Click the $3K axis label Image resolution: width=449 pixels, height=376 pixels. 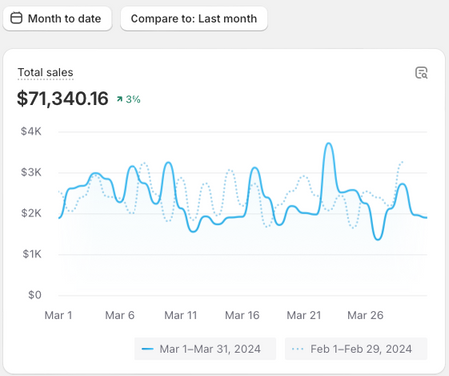(x=31, y=172)
